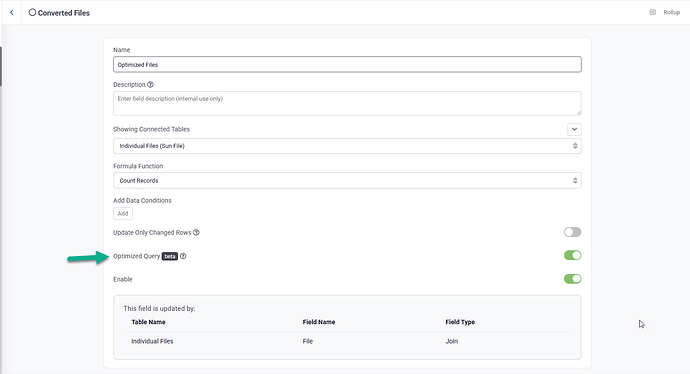Click the Rollup icon at top right

653,12
